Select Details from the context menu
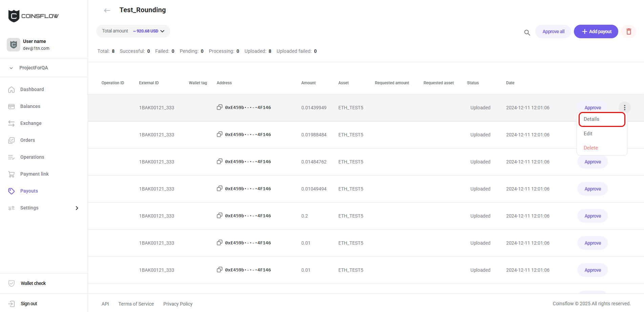The image size is (644, 312). coord(592,119)
